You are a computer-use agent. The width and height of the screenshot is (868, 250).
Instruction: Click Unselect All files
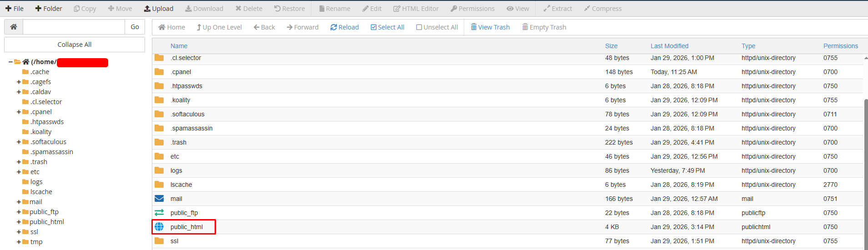click(x=437, y=27)
